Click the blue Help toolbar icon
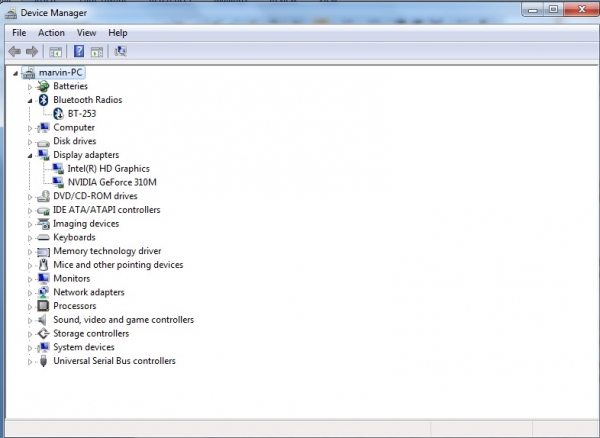The height and width of the screenshot is (438, 600). click(x=78, y=51)
